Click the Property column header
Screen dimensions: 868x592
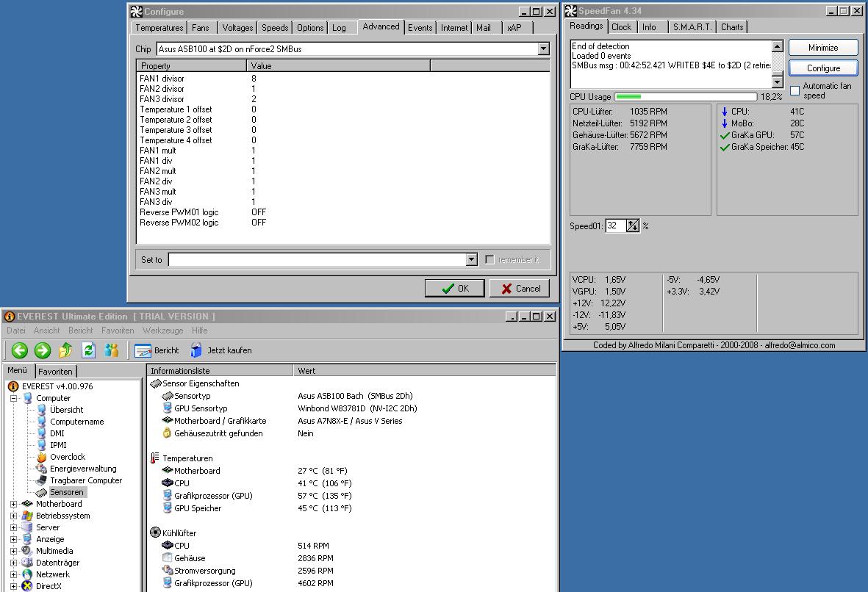(191, 66)
